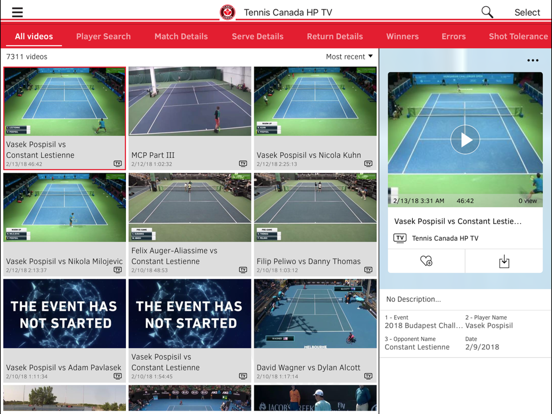Select Felix Auger-Aliassime vs Constant Lestienne thumbnail

(x=190, y=207)
